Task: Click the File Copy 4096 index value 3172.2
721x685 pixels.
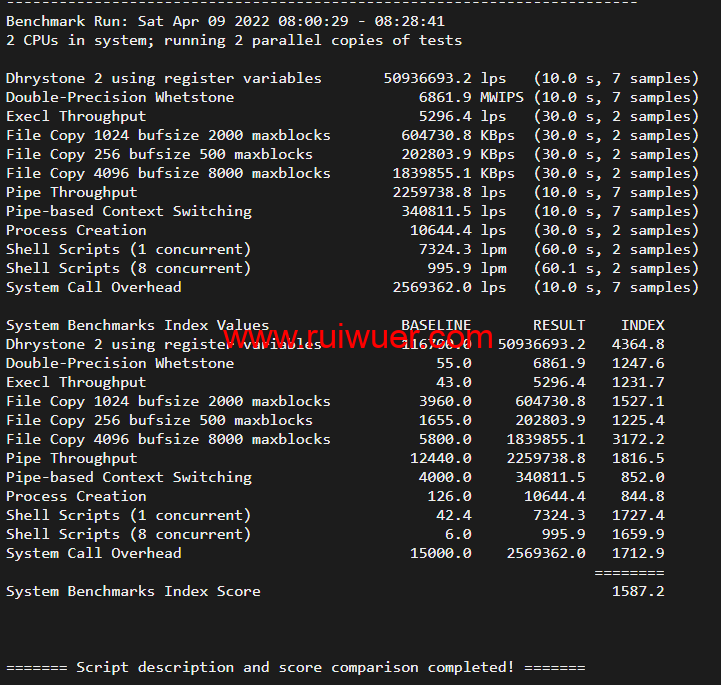Action: point(638,439)
